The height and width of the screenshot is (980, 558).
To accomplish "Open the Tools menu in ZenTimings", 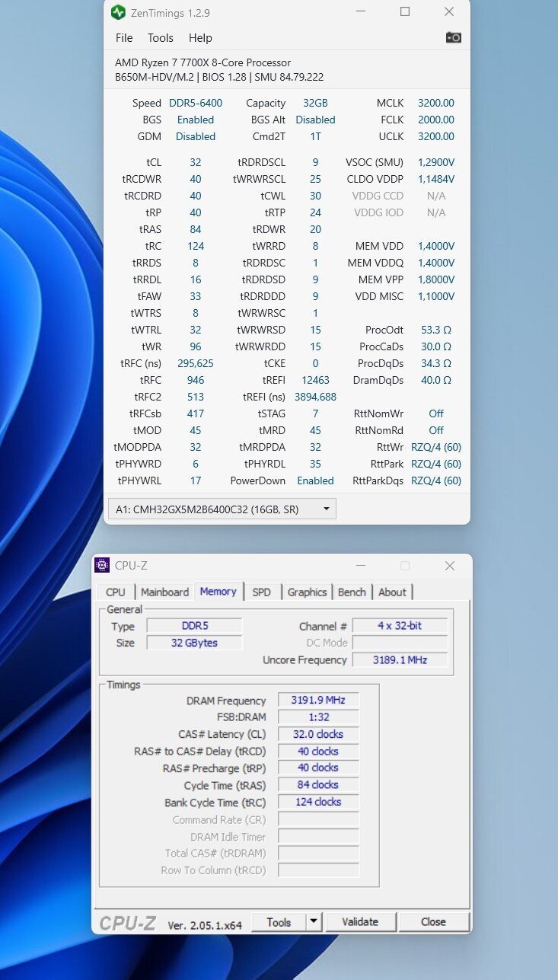I will [161, 38].
